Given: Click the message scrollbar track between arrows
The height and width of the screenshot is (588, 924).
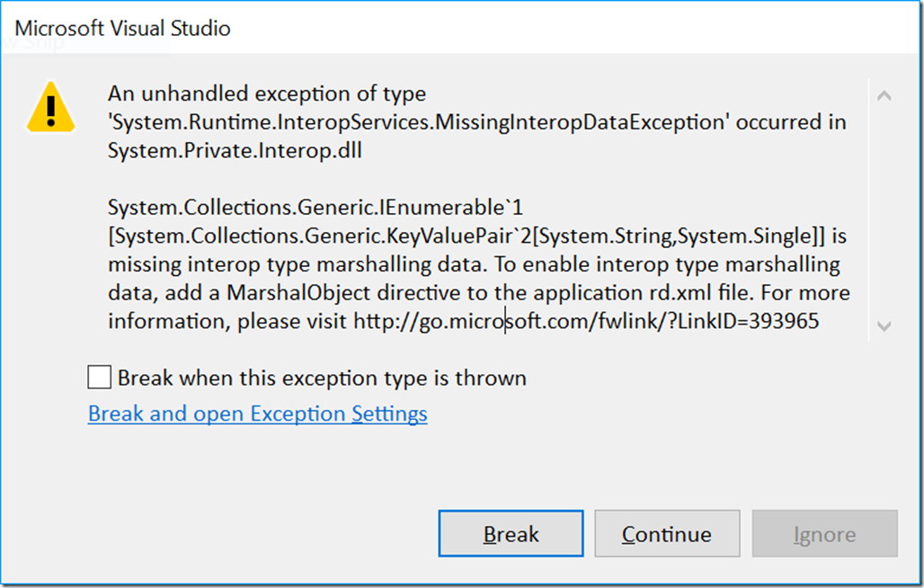Looking at the screenshot, I should click(x=884, y=210).
